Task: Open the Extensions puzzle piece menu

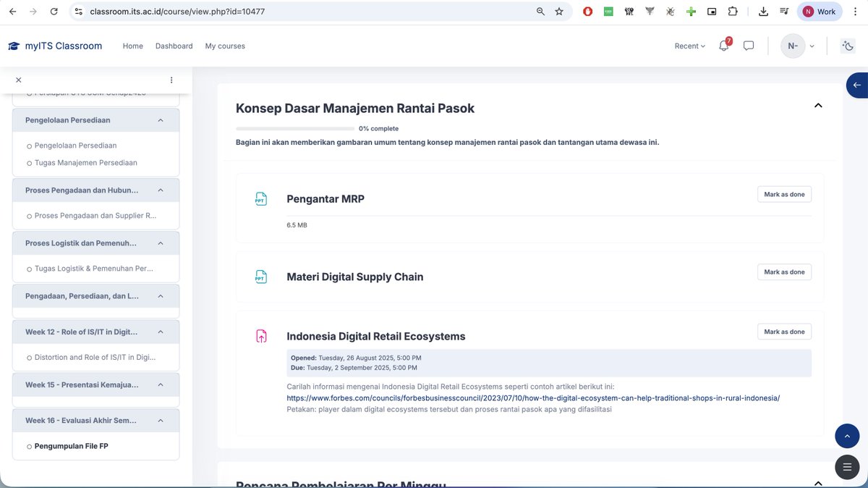Action: coord(733,12)
